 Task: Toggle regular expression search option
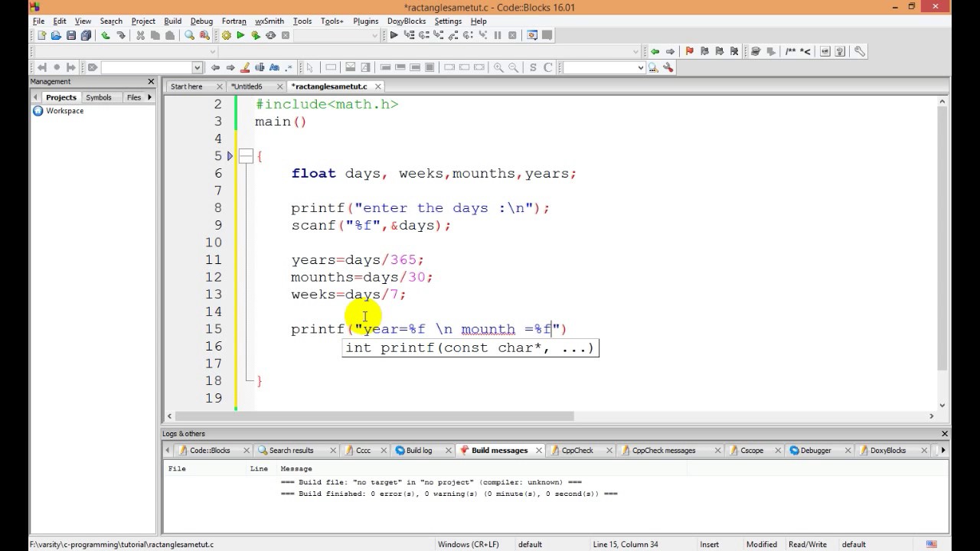coord(289,67)
